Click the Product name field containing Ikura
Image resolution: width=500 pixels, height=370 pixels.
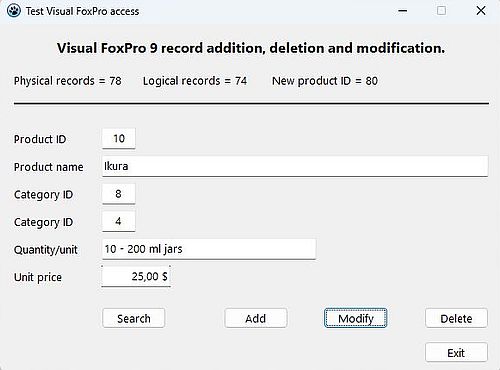[295, 166]
